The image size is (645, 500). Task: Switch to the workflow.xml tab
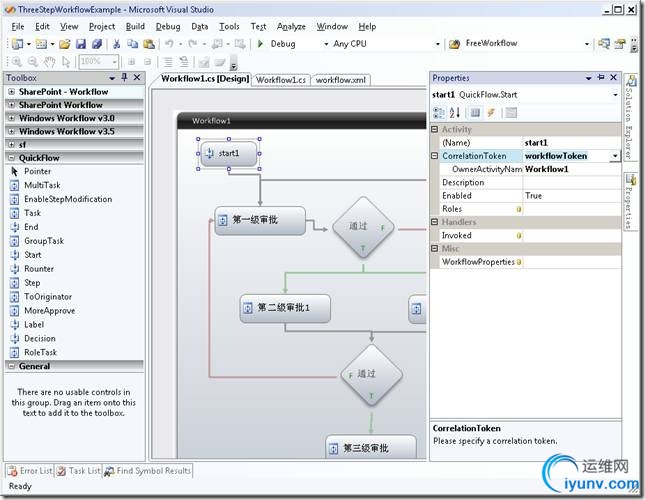tap(341, 80)
